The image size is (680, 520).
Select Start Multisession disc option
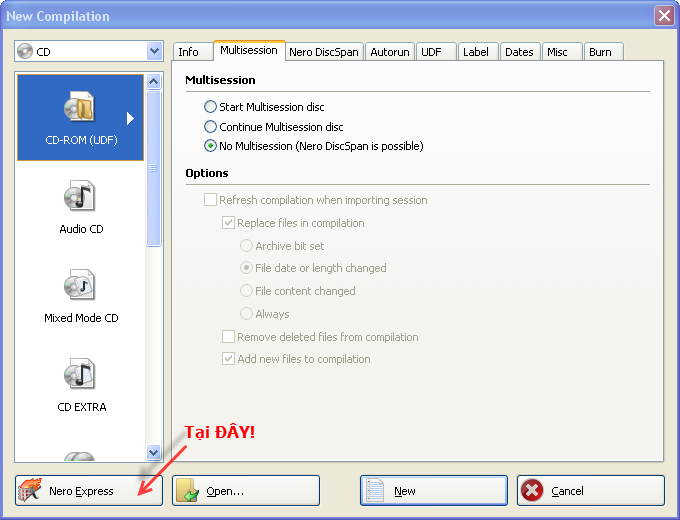264,107
